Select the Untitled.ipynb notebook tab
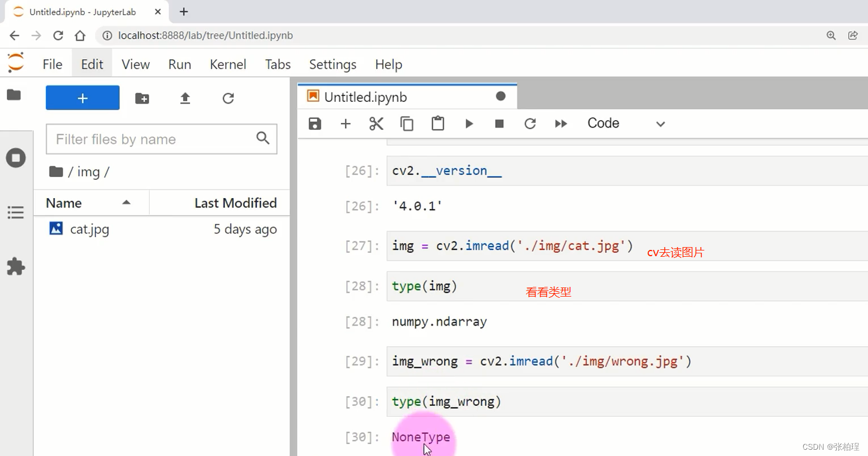This screenshot has height=456, width=868. click(407, 97)
